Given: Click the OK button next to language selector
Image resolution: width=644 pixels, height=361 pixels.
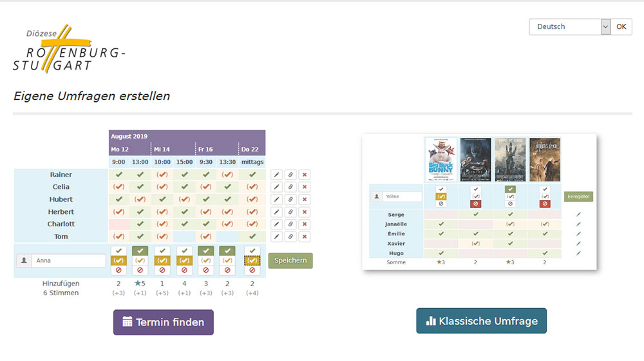Looking at the screenshot, I should pos(621,26).
